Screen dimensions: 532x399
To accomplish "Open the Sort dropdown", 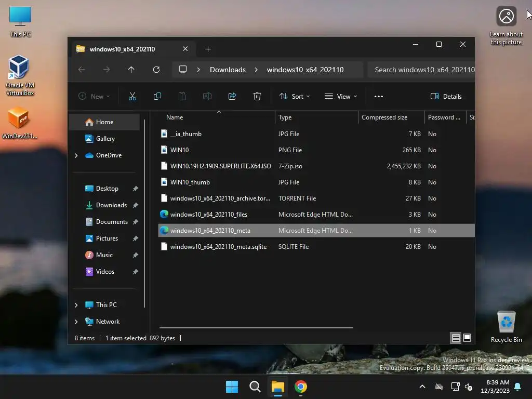I will pos(295,96).
